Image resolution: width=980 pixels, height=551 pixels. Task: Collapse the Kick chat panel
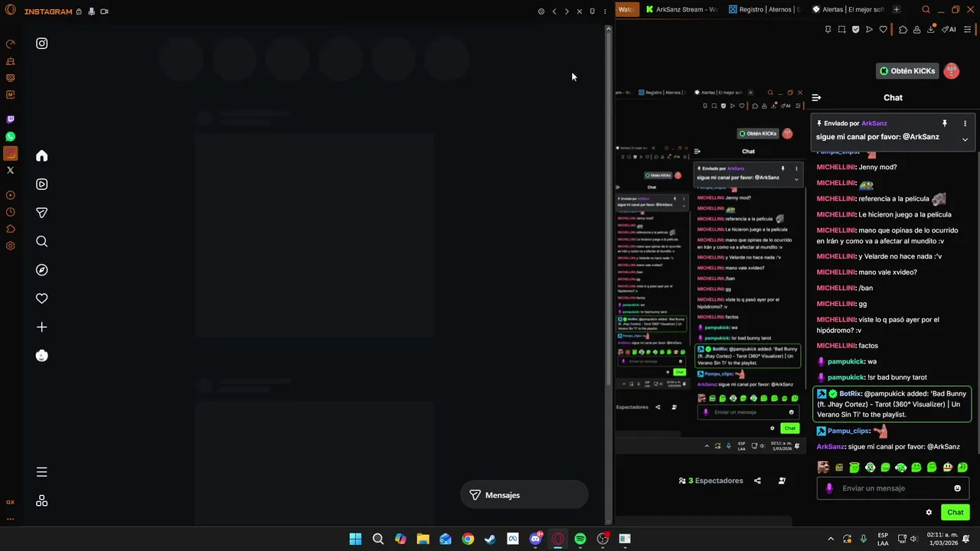[x=816, y=98]
